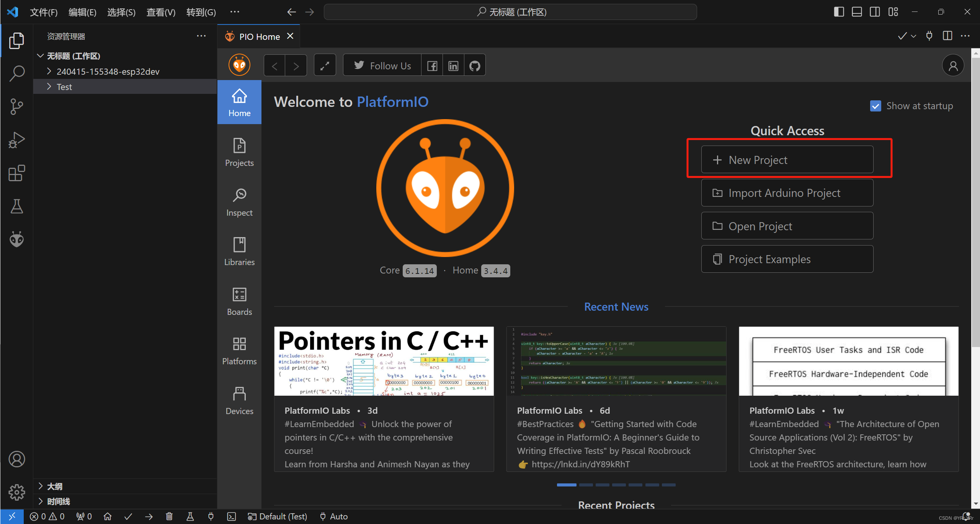Toggle the bottom panel layout button
980x524 pixels.
click(857, 12)
